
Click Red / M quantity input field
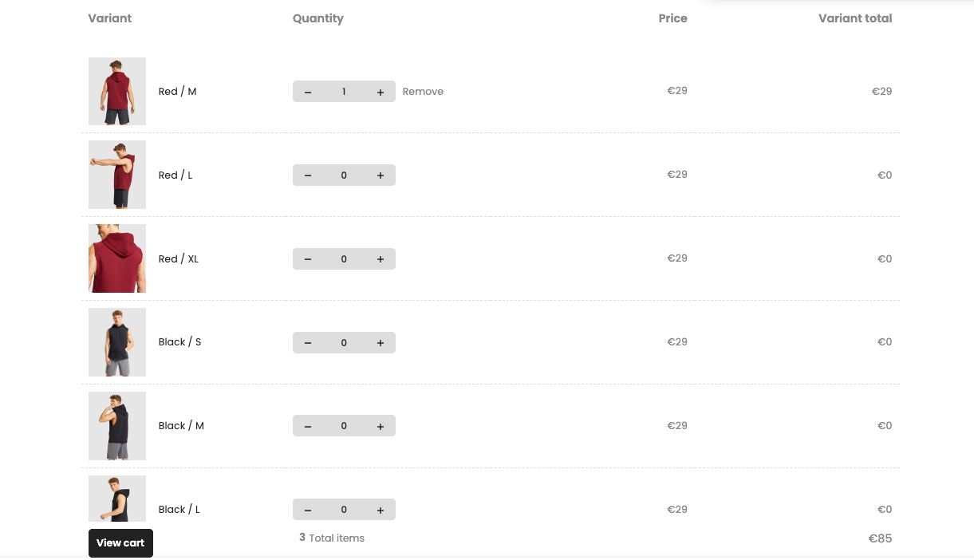coord(344,92)
